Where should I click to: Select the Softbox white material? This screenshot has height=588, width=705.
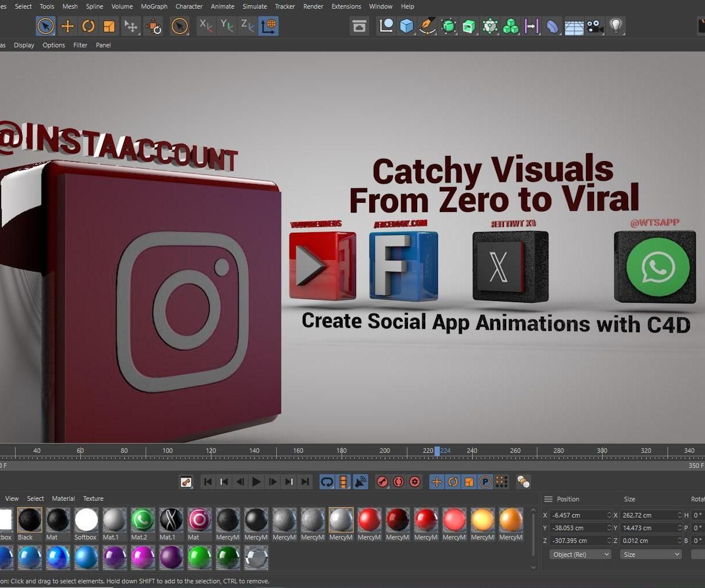point(86,524)
